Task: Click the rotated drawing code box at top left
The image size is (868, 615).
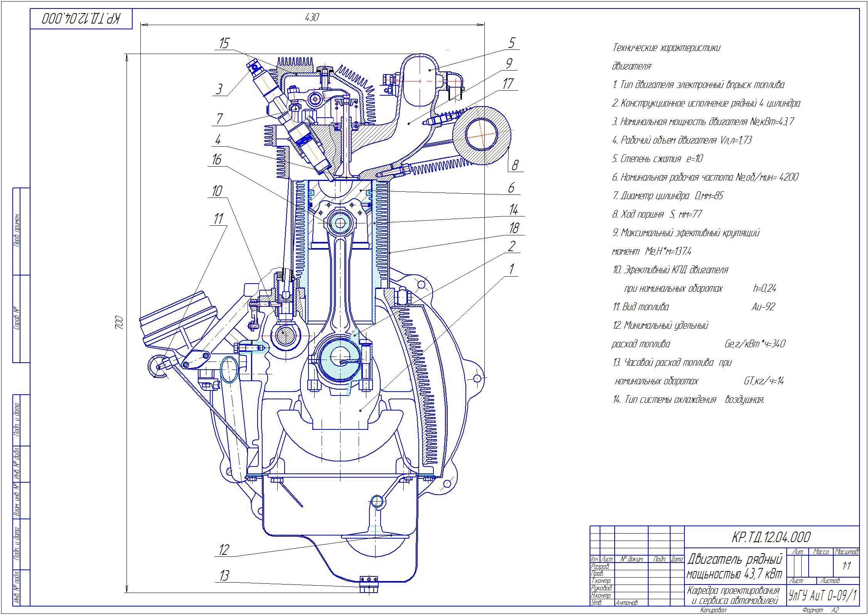Action: [x=81, y=19]
